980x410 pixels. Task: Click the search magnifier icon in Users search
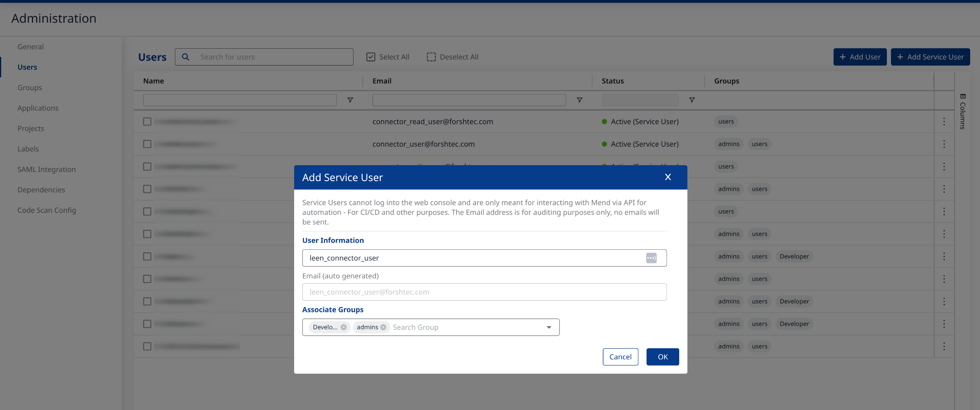[x=186, y=57]
